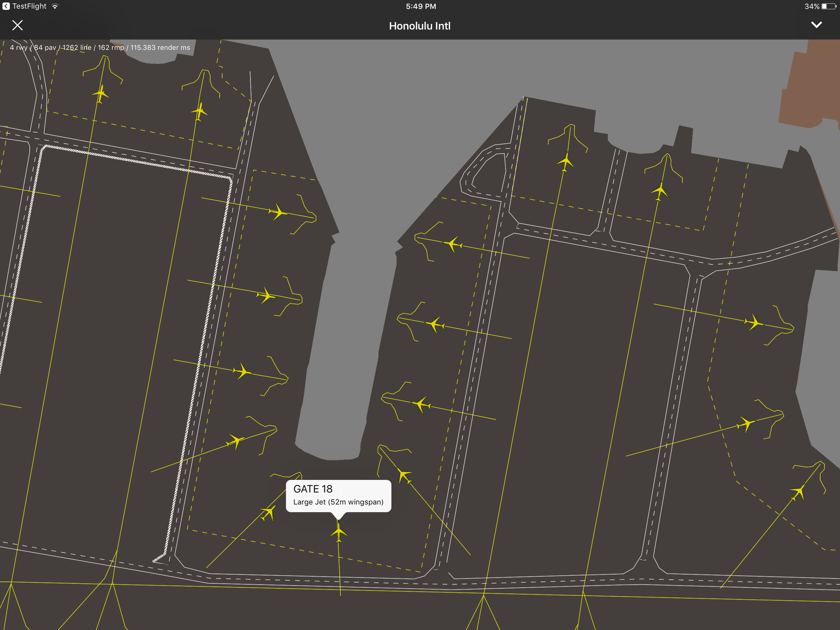Expand the chevron dropdown at top right
Viewport: 840px width, 630px height.
[x=816, y=25]
